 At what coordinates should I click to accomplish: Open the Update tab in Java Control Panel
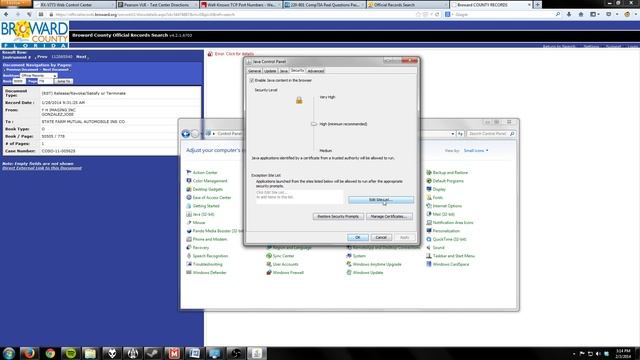pos(270,71)
